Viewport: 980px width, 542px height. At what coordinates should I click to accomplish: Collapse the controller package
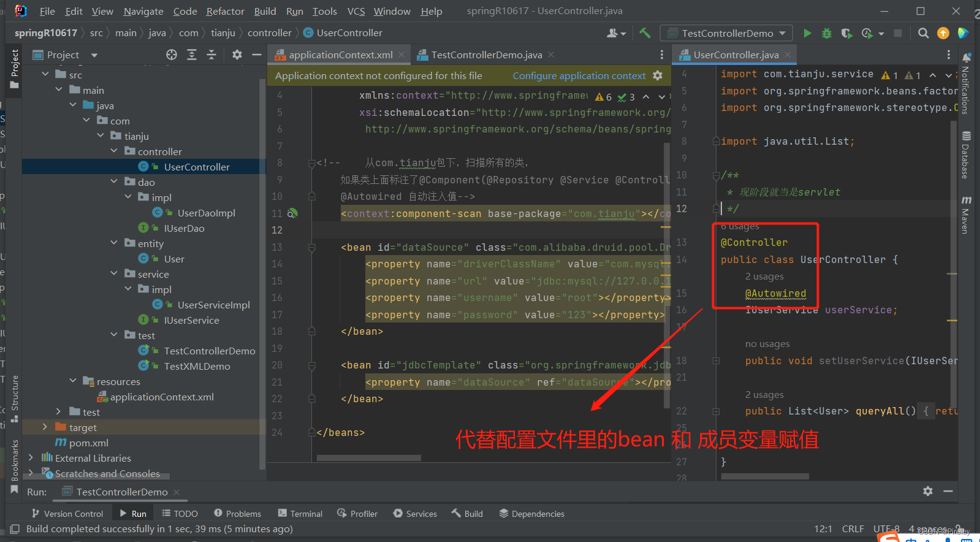pos(114,151)
